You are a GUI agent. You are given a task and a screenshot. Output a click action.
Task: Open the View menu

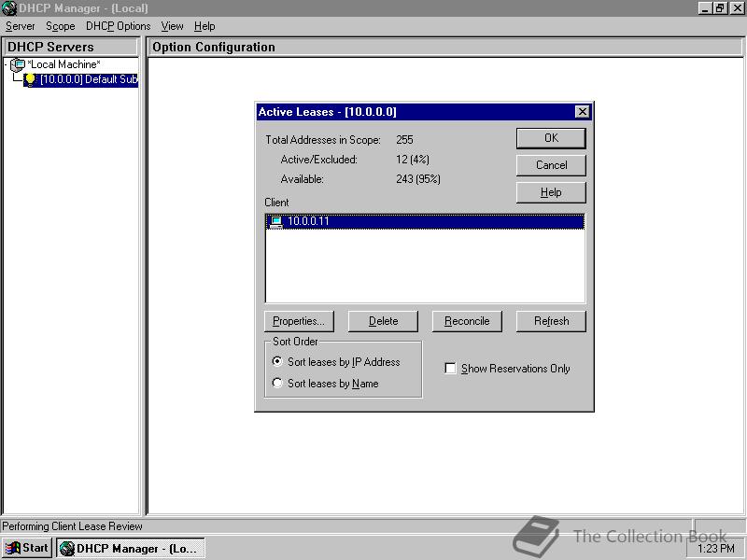[x=172, y=26]
